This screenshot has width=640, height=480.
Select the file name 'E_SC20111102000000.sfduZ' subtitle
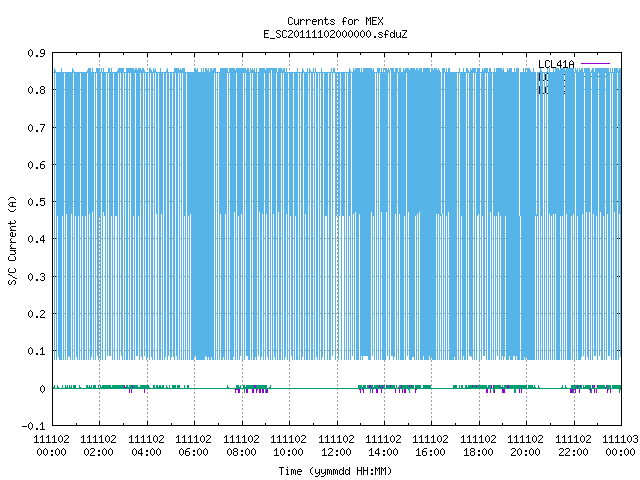pos(335,34)
